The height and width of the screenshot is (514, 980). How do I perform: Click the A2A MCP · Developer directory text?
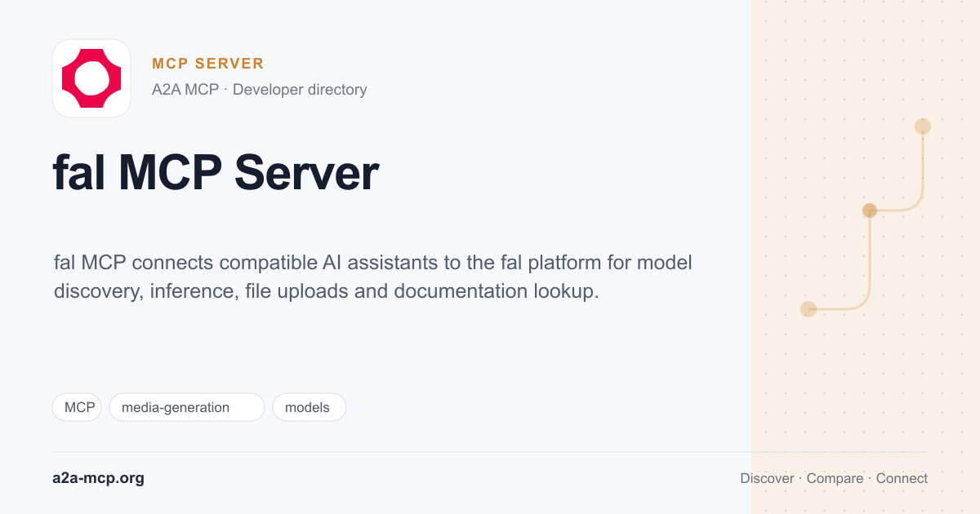(259, 90)
